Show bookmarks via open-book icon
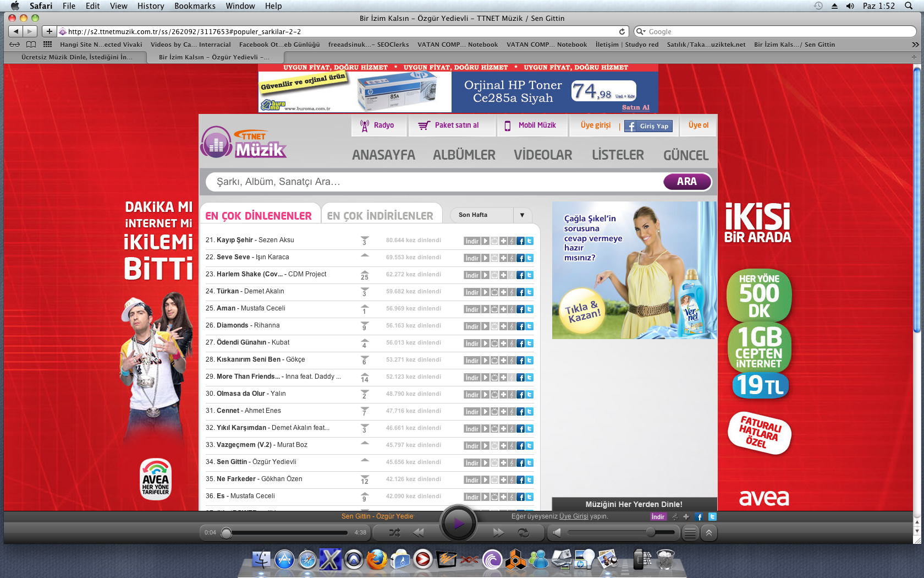The image size is (924, 578). (31, 45)
